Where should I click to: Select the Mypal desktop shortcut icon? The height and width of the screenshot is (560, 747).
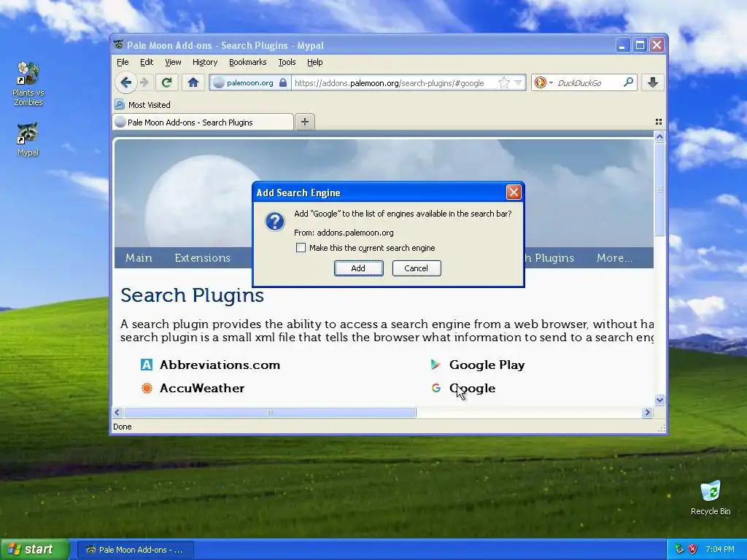coord(28,139)
